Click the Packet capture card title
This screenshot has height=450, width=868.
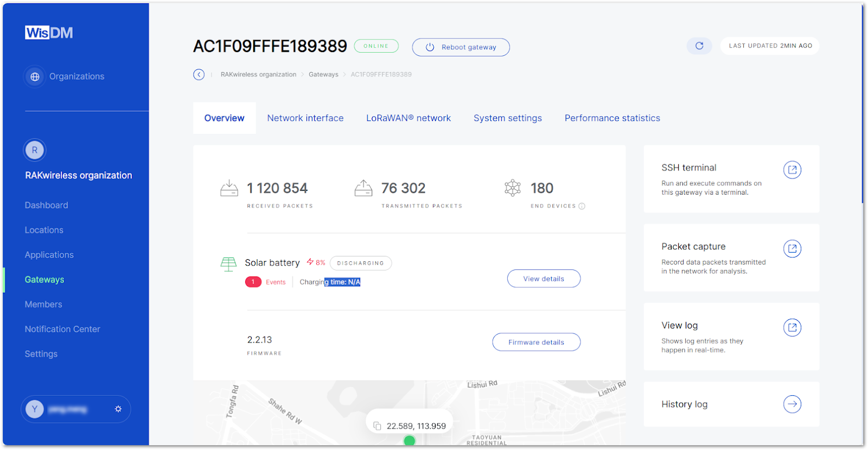point(693,246)
